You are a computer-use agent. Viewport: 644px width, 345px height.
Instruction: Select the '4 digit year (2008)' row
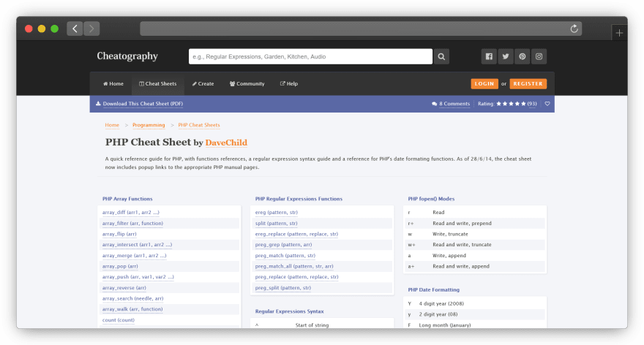(475, 303)
